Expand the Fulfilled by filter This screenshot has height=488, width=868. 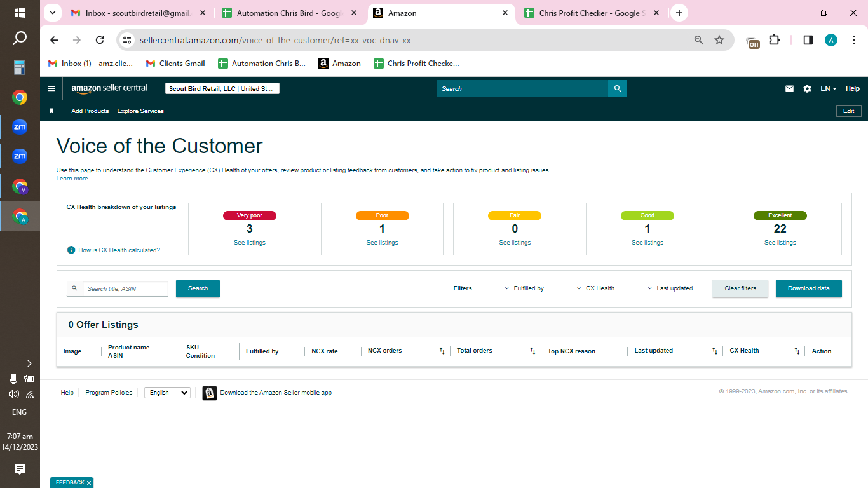click(x=524, y=288)
